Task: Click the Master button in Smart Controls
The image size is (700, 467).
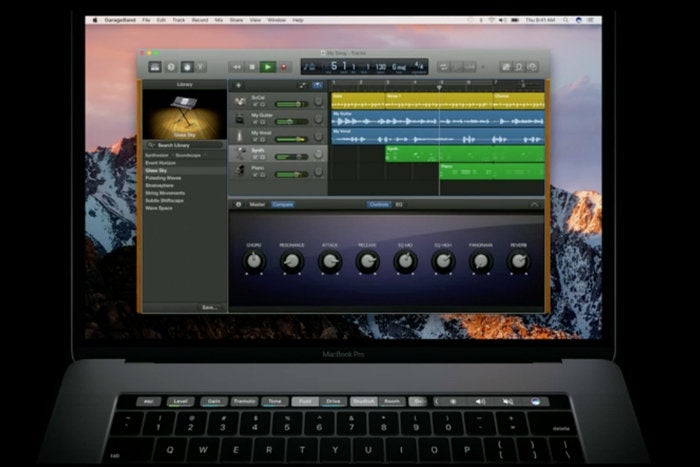Action: pyautogui.click(x=257, y=204)
